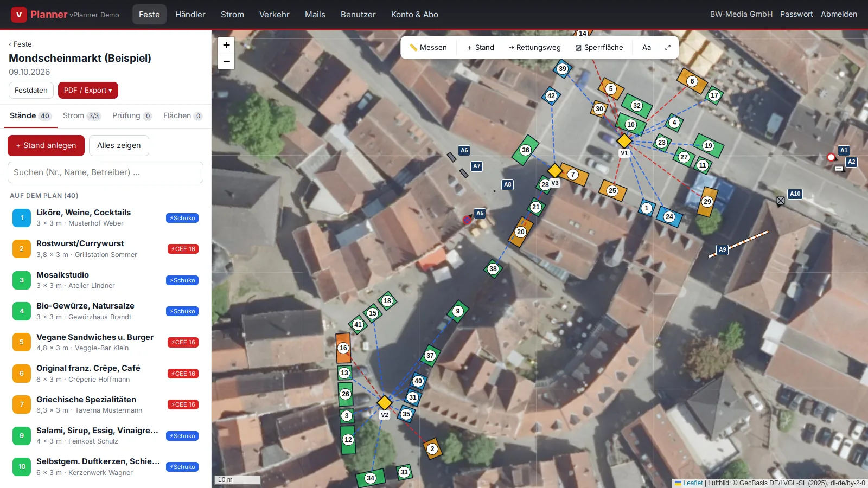The image size is (868, 488).
Task: Choose the Rettungsweg drawing tool
Action: (x=534, y=48)
